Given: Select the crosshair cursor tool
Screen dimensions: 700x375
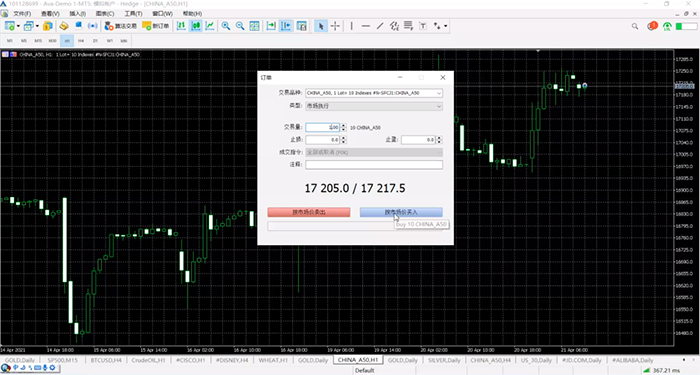Looking at the screenshot, I should tap(335, 26).
